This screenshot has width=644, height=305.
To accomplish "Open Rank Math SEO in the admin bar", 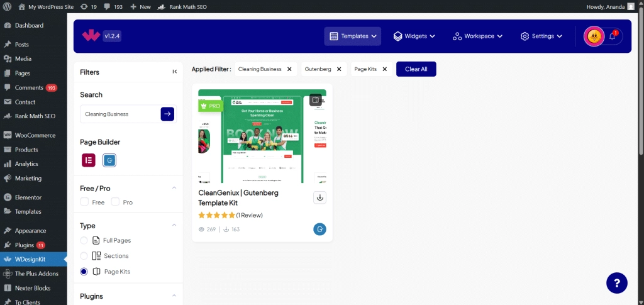I will tap(182, 6).
